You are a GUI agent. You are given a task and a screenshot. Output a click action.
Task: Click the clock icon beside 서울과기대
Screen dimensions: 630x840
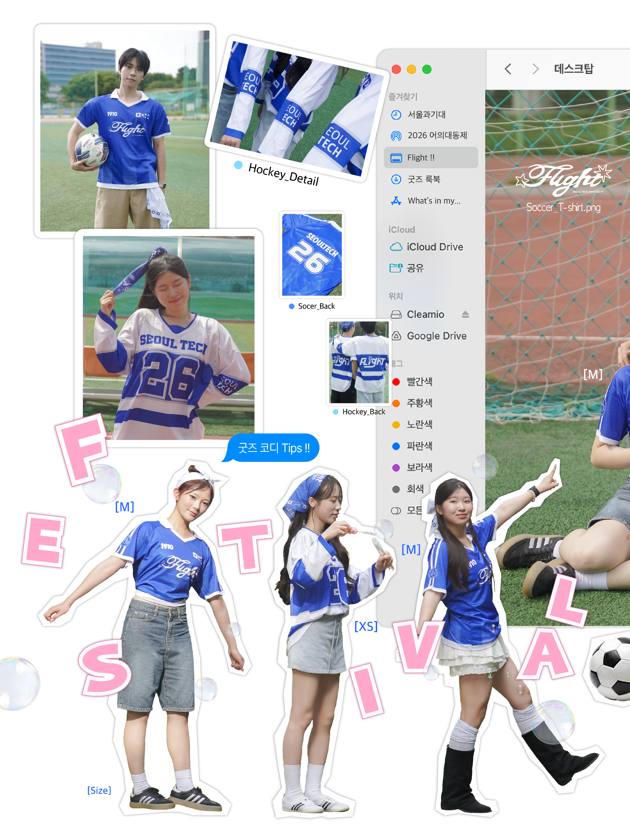tap(396, 115)
